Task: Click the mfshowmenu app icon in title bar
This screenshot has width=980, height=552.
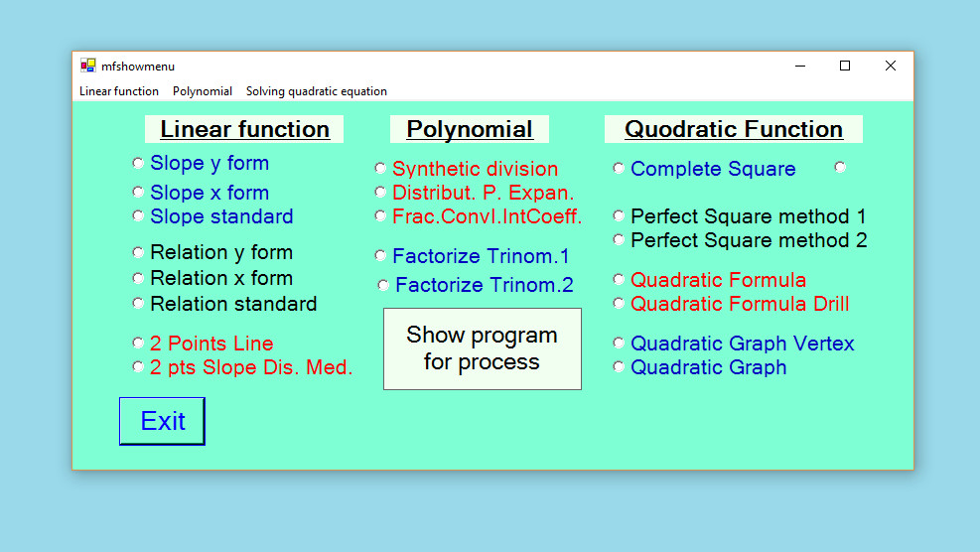Action: pos(88,66)
